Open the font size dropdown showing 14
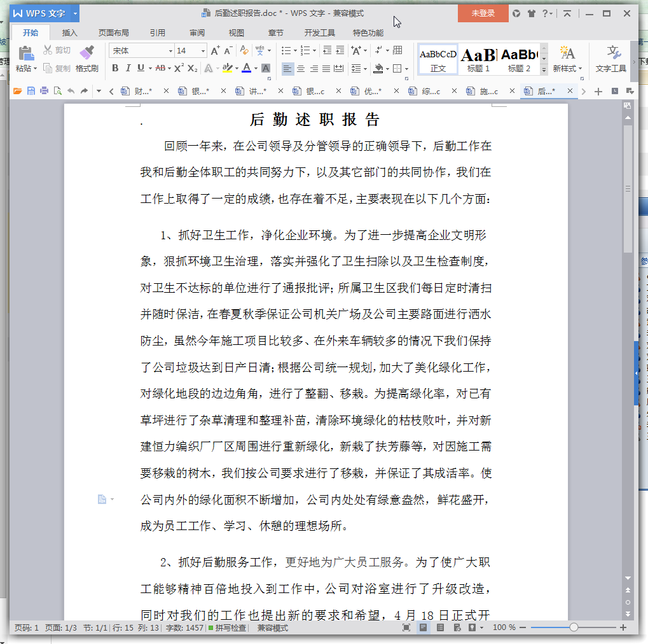Viewport: 648px width, 644px height. (203, 51)
